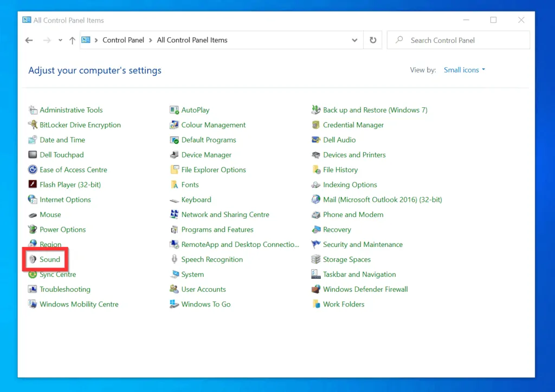The width and height of the screenshot is (555, 392).
Task: Open Back up and Restore (Windows 7)
Action: (375, 109)
